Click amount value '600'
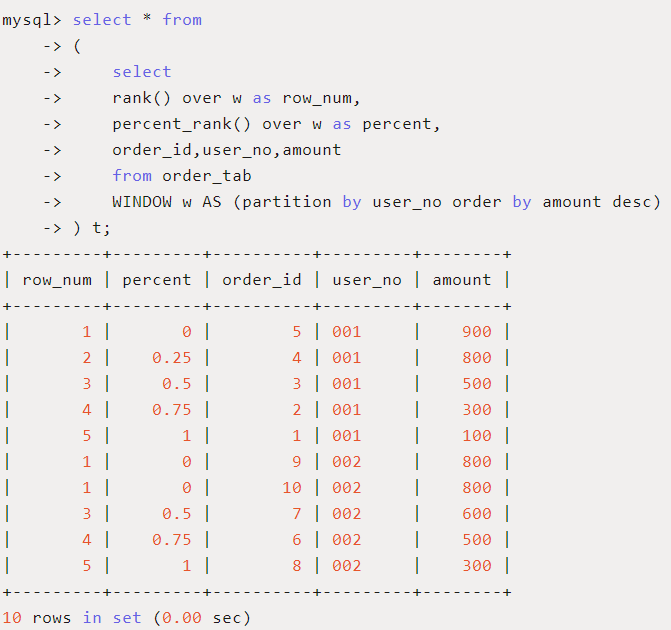The width and height of the screenshot is (671, 630). coord(477,514)
